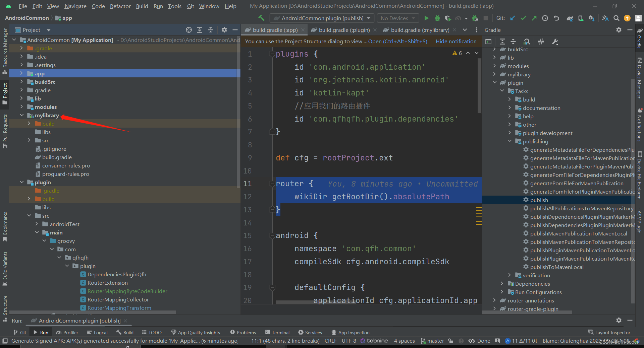Image resolution: width=644 pixels, height=348 pixels.
Task: Open editor tabs more options icon
Action: point(476,30)
